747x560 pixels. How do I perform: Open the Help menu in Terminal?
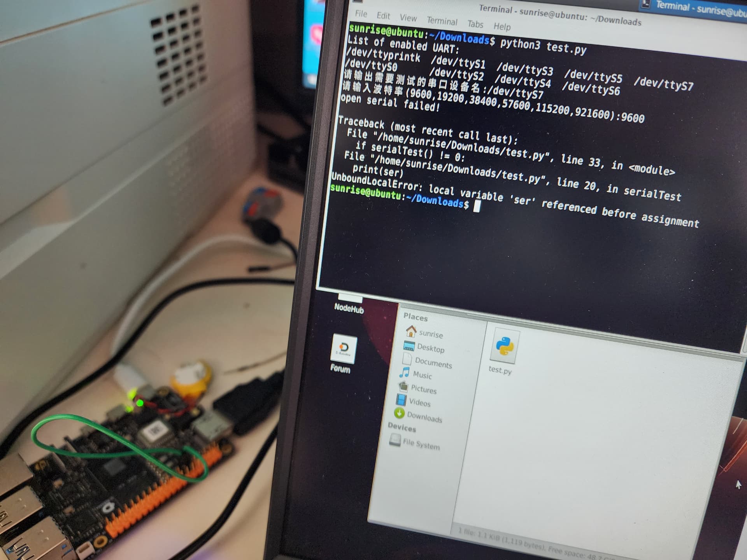pyautogui.click(x=502, y=26)
